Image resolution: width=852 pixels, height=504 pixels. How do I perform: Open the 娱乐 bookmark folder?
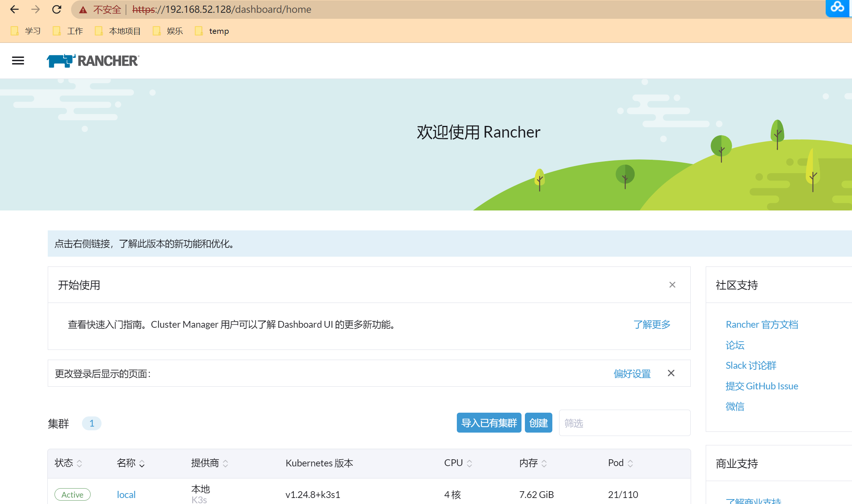168,31
